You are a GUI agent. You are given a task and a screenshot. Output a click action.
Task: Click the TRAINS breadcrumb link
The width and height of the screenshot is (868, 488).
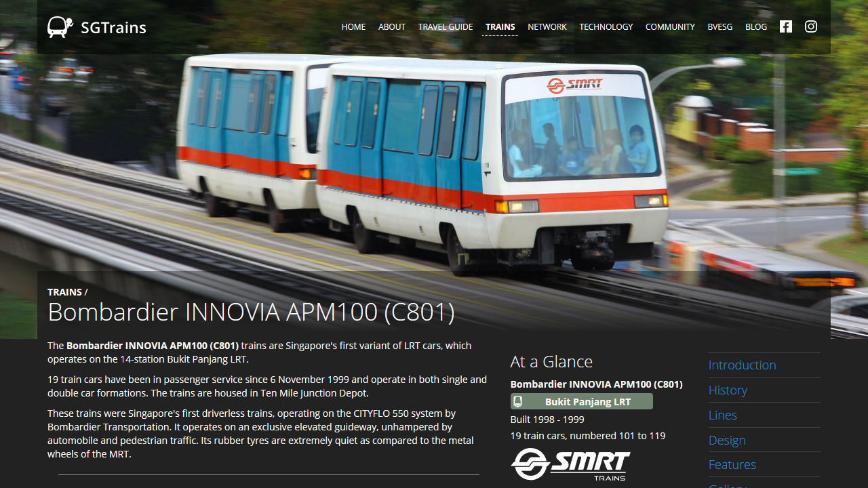pyautogui.click(x=64, y=292)
